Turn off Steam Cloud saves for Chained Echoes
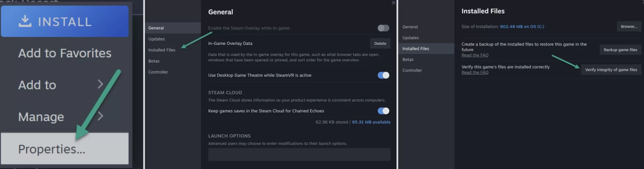The width and height of the screenshot is (644, 169). pos(383,111)
